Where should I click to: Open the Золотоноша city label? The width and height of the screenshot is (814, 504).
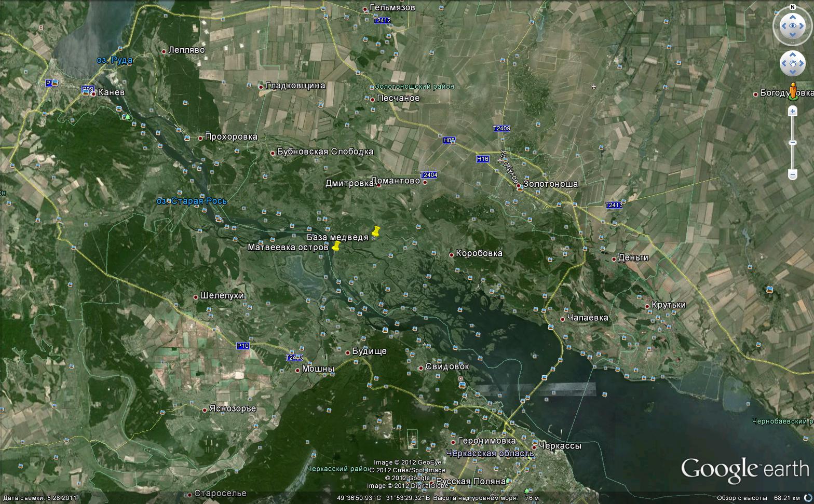tap(550, 184)
